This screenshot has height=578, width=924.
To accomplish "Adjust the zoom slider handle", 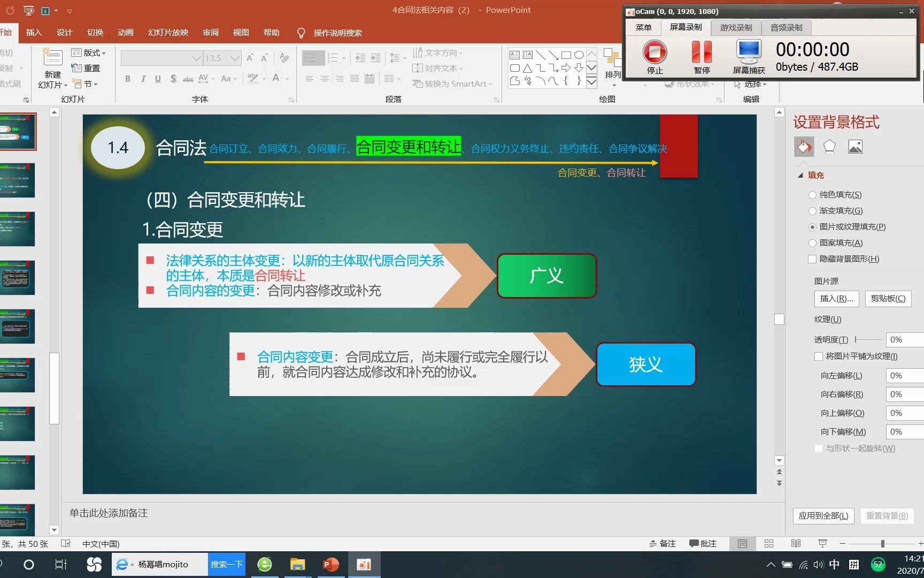I will coord(882,544).
